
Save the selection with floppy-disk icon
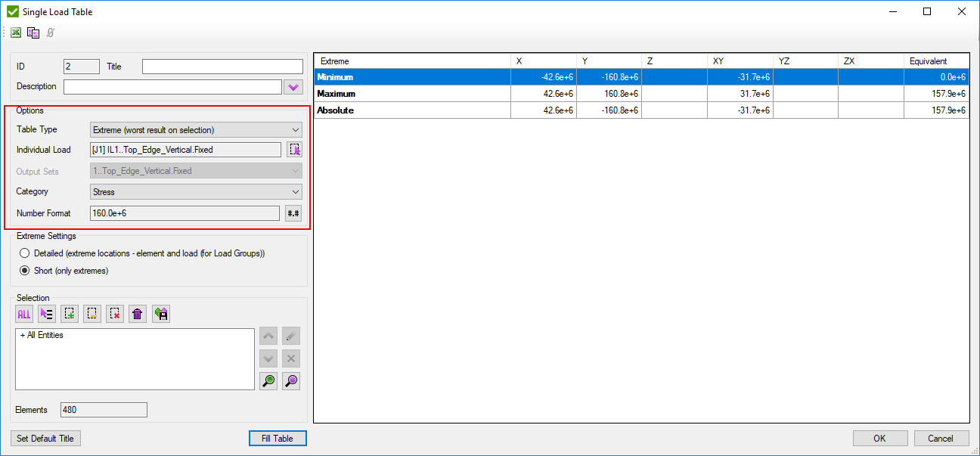(160, 314)
